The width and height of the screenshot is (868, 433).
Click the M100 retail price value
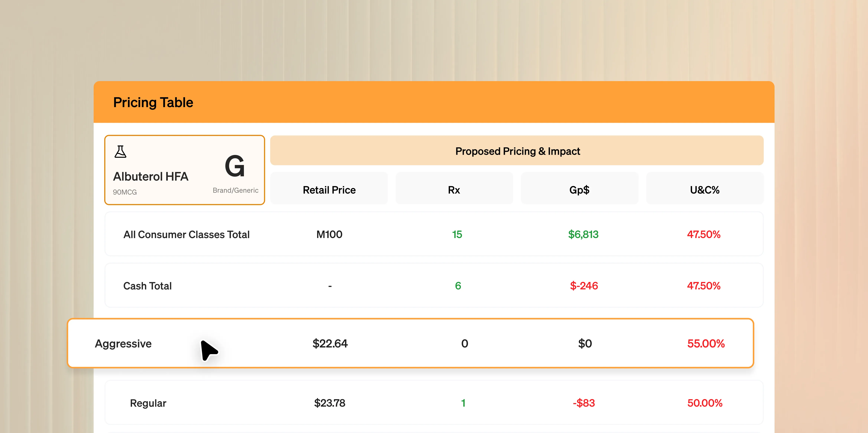coord(329,234)
